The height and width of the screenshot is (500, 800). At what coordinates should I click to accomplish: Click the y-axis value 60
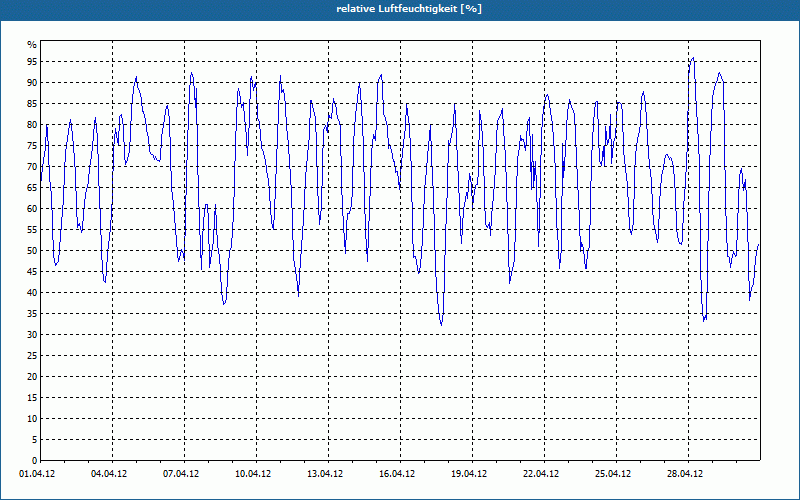click(x=32, y=209)
